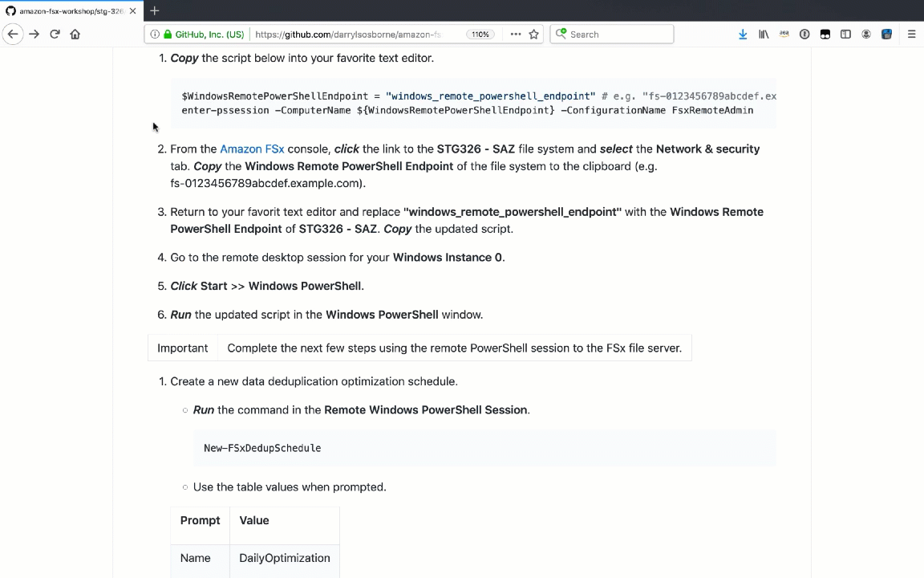The height and width of the screenshot is (578, 924).
Task: Toggle the browser sidebar icon
Action: pos(845,35)
